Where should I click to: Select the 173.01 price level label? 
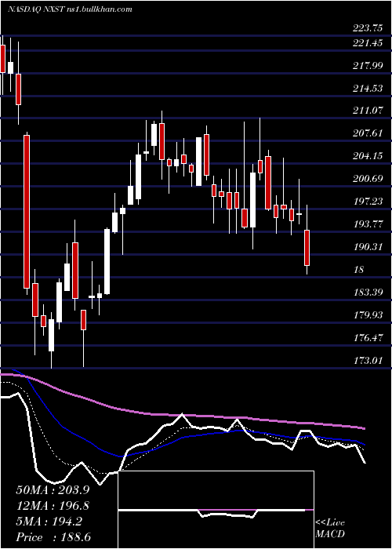(368, 361)
